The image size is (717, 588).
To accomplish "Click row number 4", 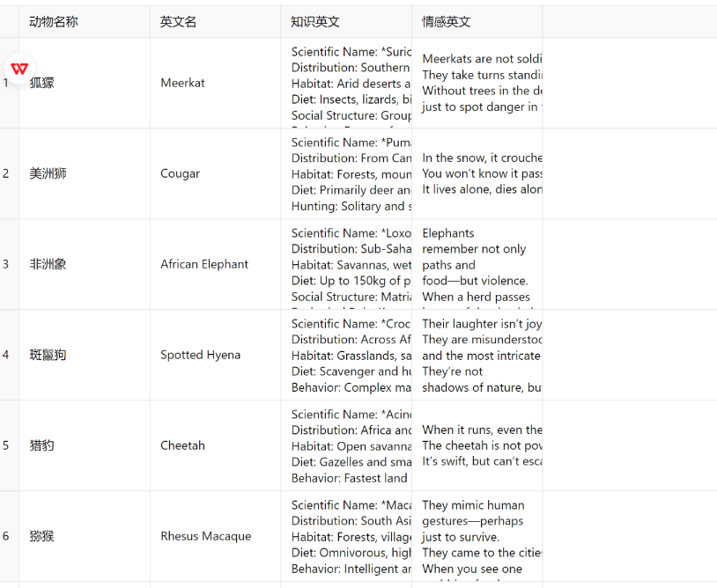I will [6, 355].
